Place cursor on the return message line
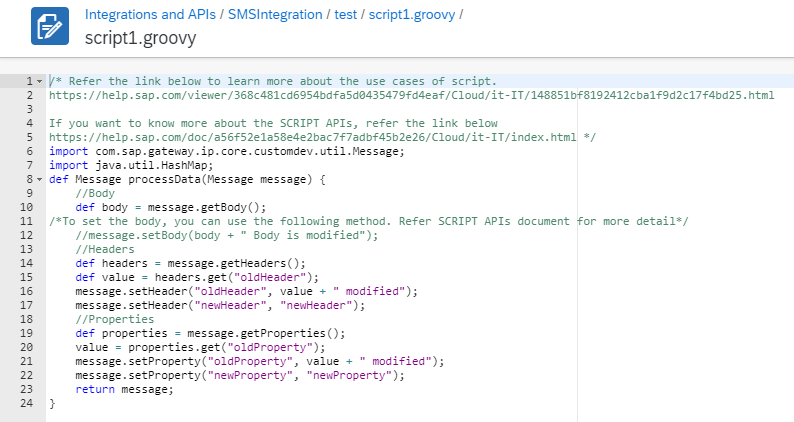Screen dimensions: 794x422 (x=124, y=390)
